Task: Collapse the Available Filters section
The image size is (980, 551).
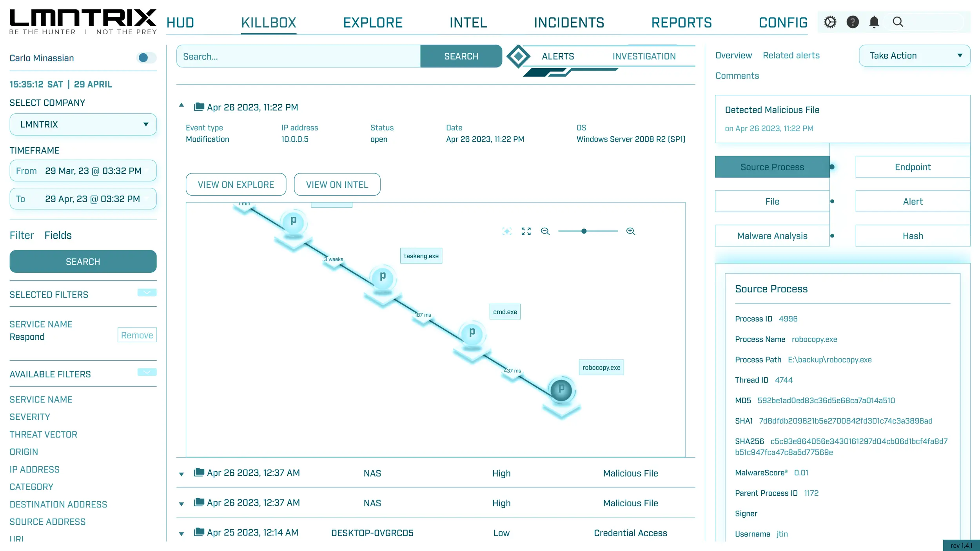Action: coord(147,372)
